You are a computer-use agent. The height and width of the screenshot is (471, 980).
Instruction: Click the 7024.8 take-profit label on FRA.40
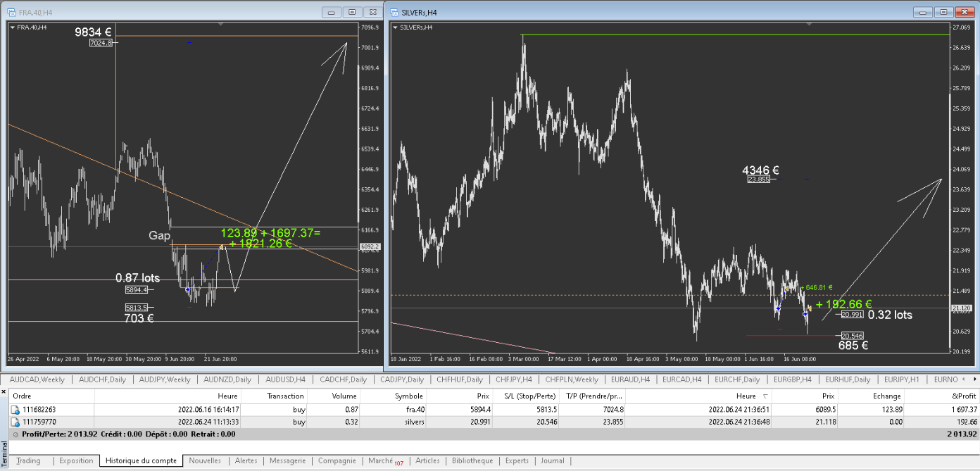click(101, 43)
